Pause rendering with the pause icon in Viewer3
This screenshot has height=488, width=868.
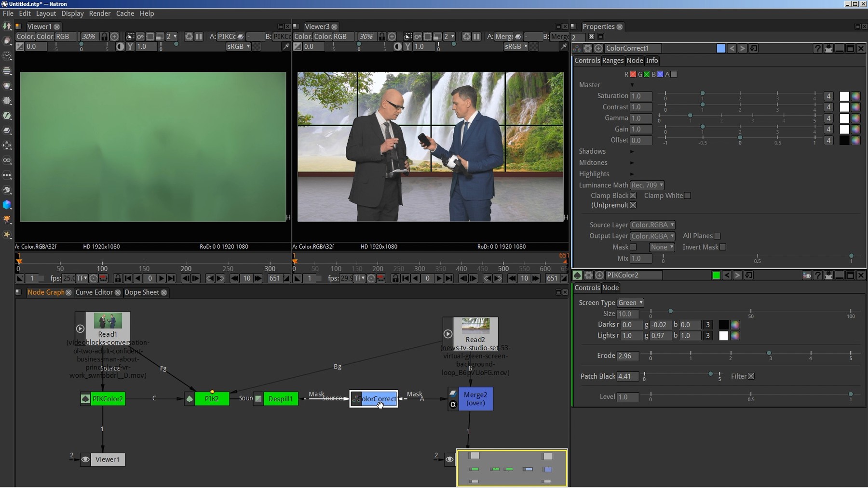(x=476, y=37)
